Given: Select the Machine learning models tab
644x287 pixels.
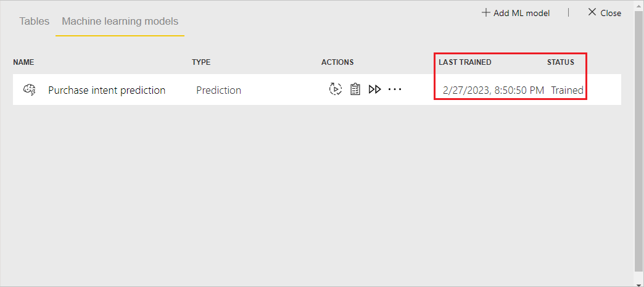Looking at the screenshot, I should coord(120,22).
